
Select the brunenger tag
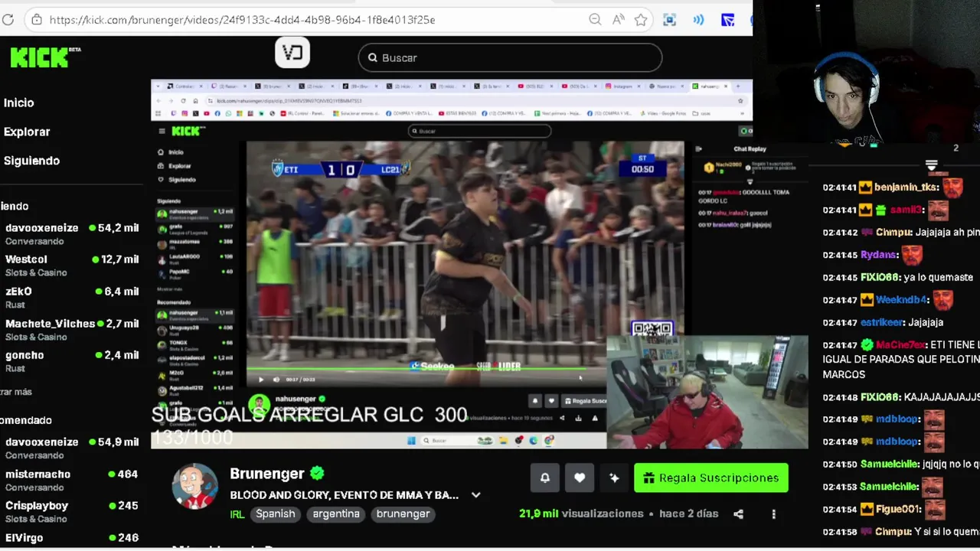403,514
